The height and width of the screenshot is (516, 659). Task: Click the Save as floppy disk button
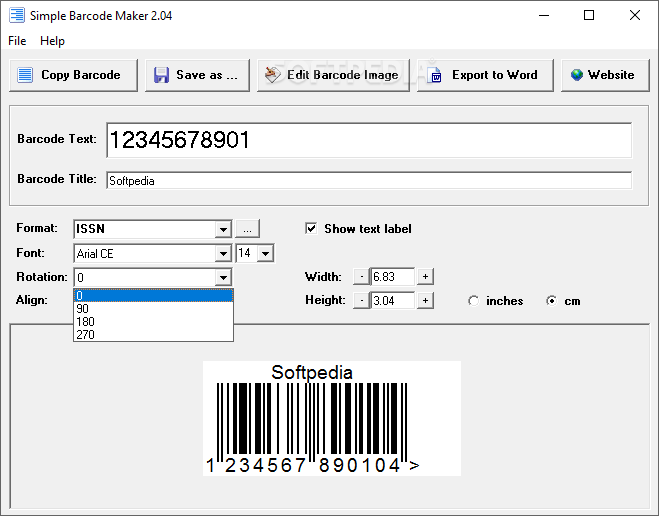[x=198, y=75]
